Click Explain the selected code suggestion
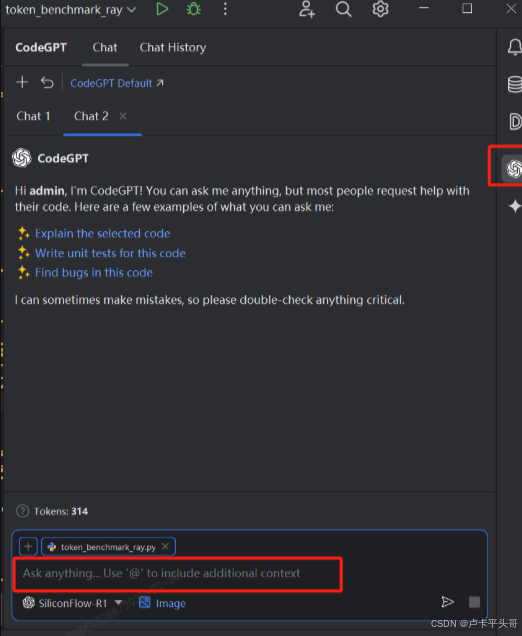Image resolution: width=522 pixels, height=636 pixels. [x=103, y=234]
